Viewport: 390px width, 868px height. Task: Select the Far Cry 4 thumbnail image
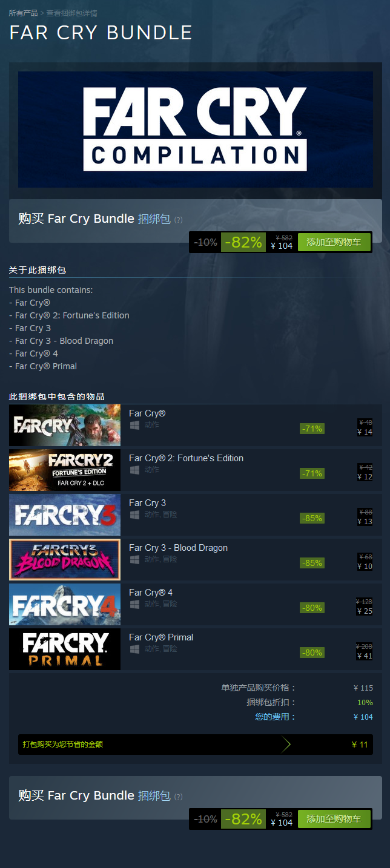point(65,604)
